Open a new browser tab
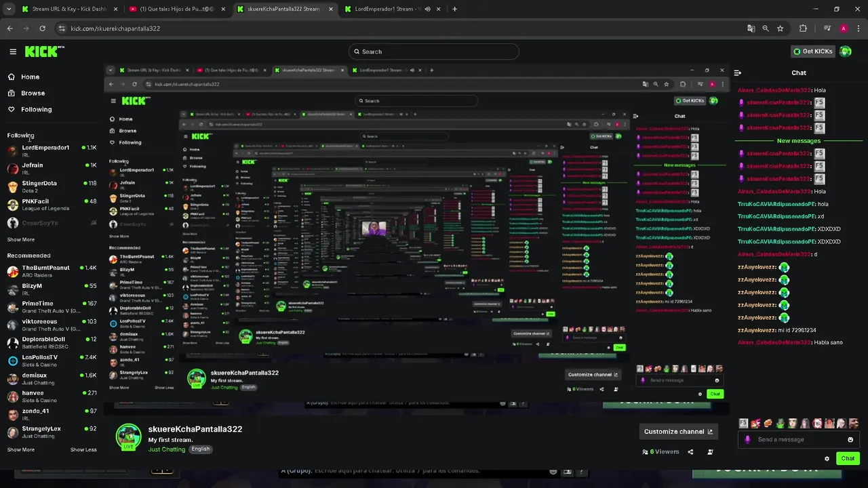The image size is (868, 488). tap(454, 9)
